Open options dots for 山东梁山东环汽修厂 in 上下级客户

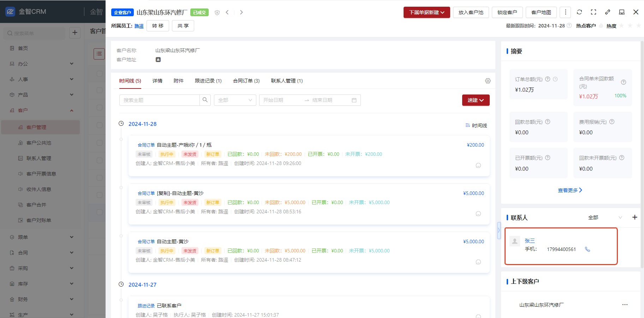click(625, 305)
